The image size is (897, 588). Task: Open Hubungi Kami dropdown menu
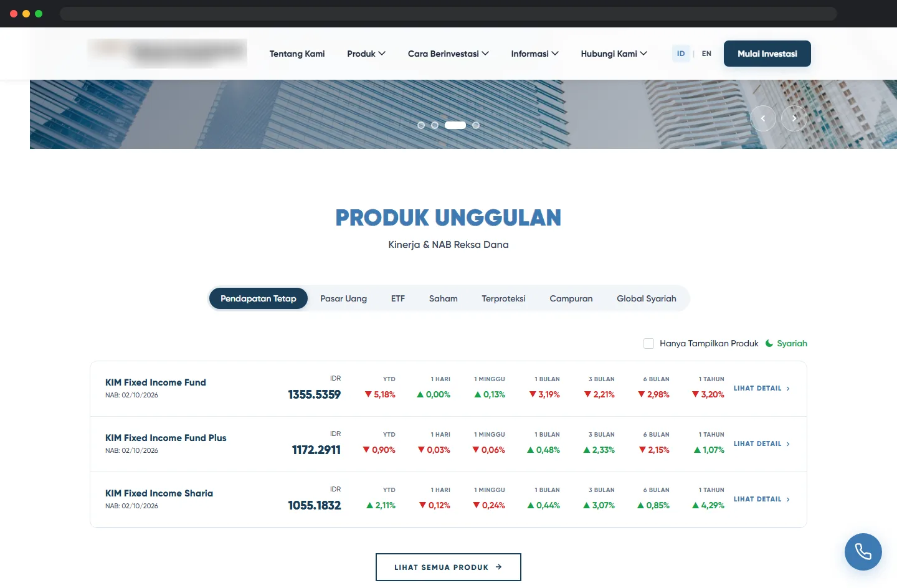pos(614,54)
